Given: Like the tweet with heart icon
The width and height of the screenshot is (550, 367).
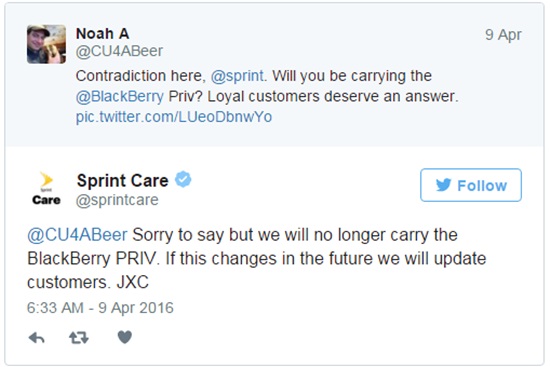Looking at the screenshot, I should [x=125, y=337].
